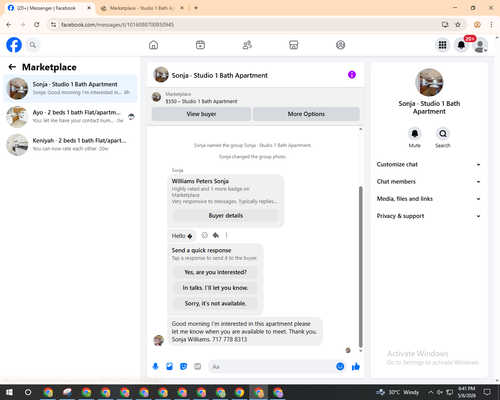Screen dimensions: 500x400
Task: Choose a GIF icon in composer
Action: pyautogui.click(x=198, y=367)
